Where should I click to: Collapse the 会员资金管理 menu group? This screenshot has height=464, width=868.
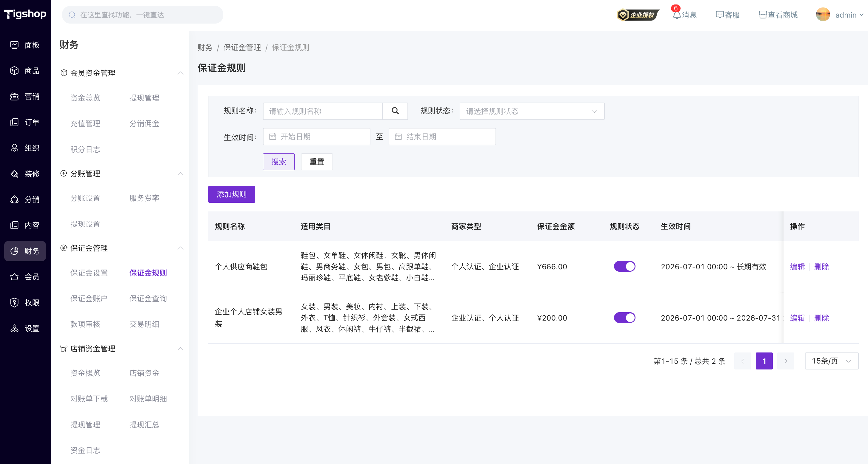click(181, 73)
